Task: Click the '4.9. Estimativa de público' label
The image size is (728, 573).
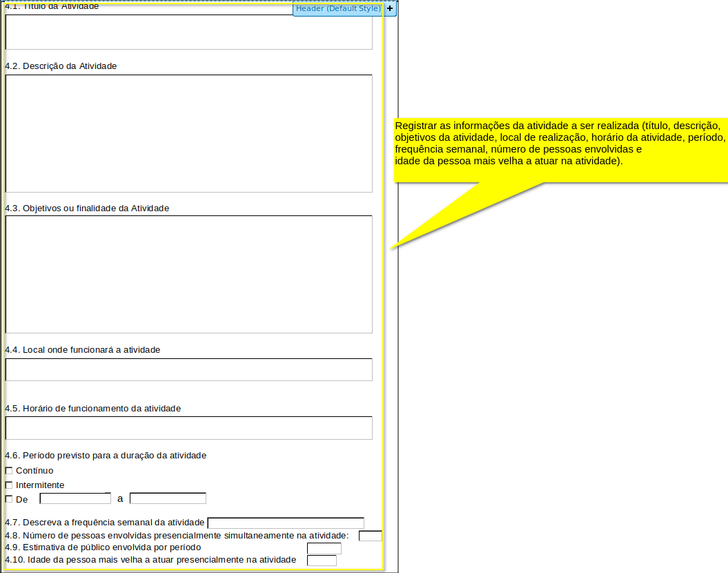Action: click(x=103, y=547)
